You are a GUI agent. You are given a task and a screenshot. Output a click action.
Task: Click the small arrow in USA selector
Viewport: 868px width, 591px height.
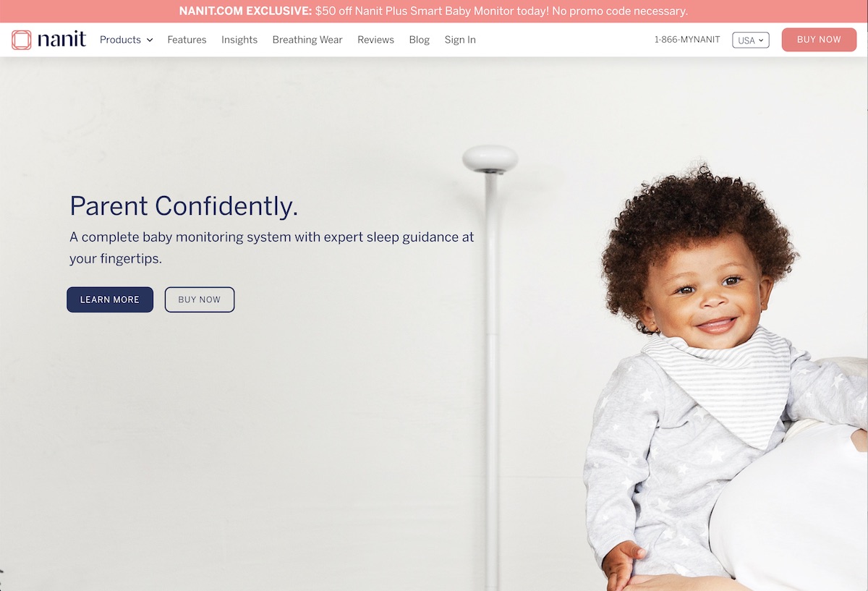click(x=761, y=41)
